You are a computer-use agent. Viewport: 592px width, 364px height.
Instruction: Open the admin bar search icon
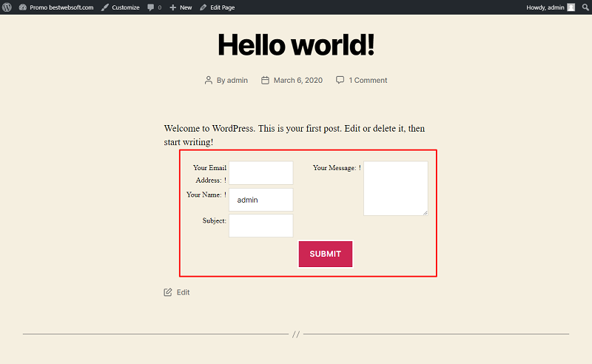coord(585,7)
